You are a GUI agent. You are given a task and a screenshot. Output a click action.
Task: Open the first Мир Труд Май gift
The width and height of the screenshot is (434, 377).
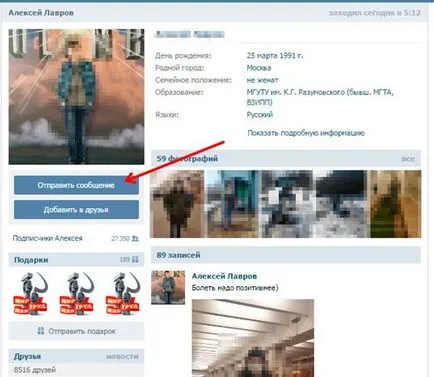pos(30,293)
